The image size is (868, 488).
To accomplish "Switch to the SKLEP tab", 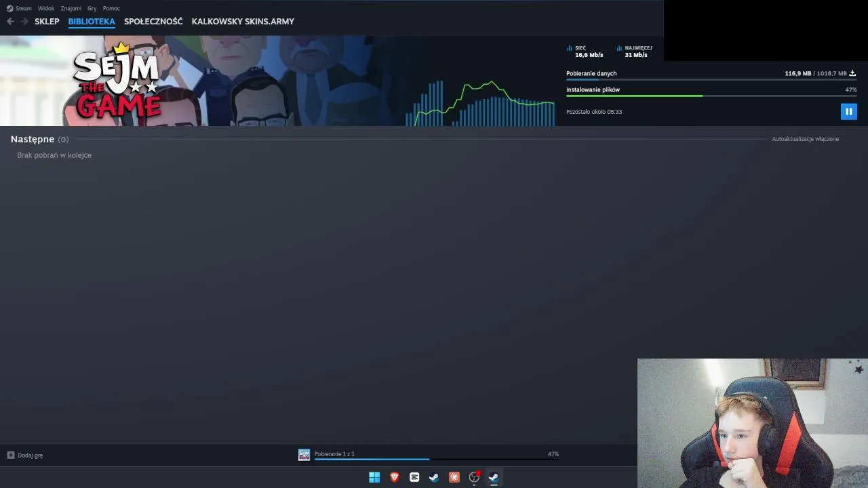I will point(47,22).
